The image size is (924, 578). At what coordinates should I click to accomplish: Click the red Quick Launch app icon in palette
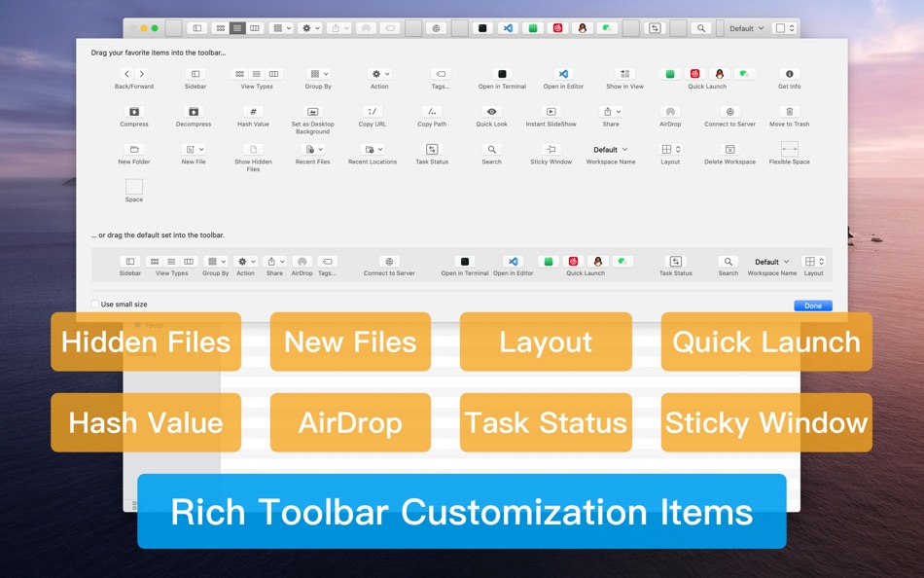tap(694, 74)
